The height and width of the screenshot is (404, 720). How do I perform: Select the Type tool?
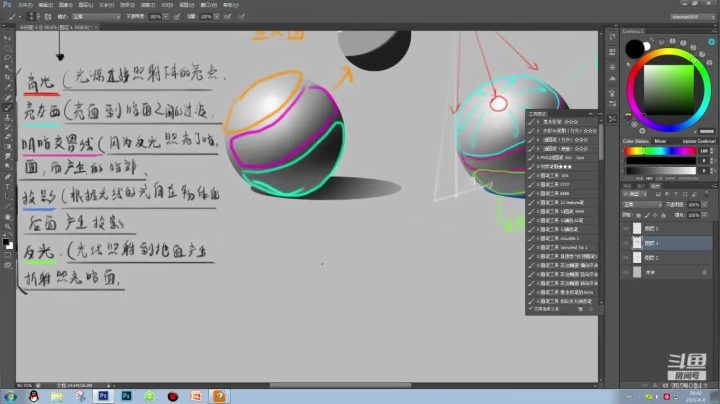[x=7, y=186]
